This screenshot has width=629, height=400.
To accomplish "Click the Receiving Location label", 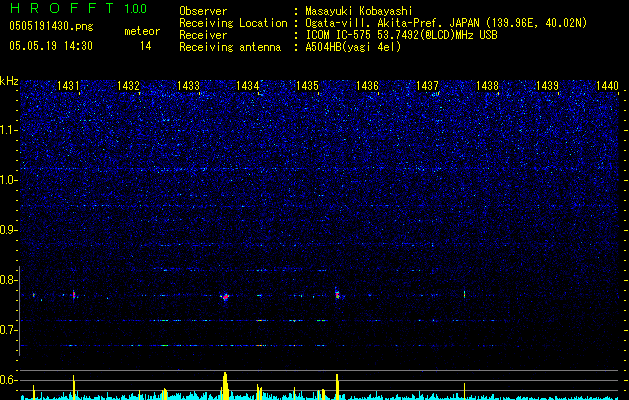I will click(233, 23).
